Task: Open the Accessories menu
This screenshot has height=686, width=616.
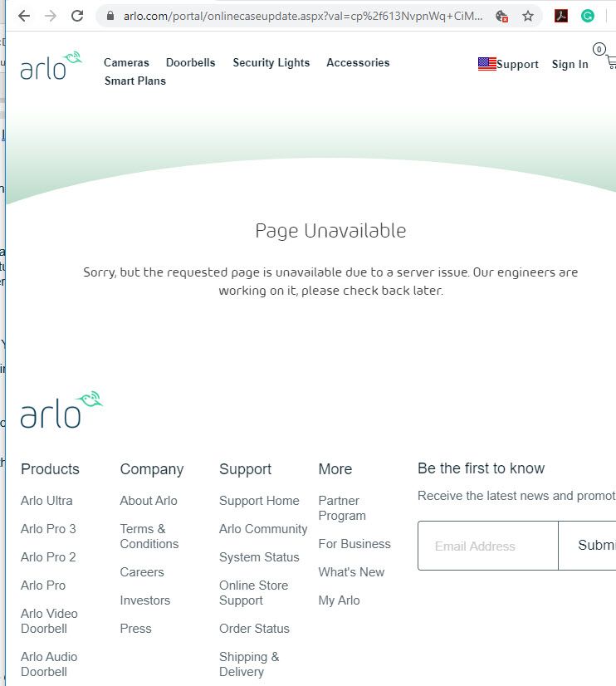Action: pyautogui.click(x=358, y=62)
